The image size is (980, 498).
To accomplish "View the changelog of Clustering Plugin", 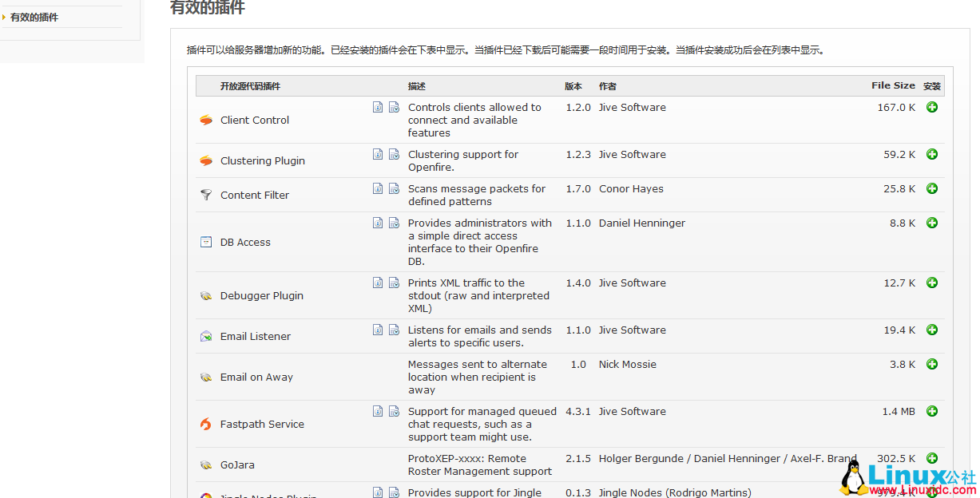I will coord(394,153).
